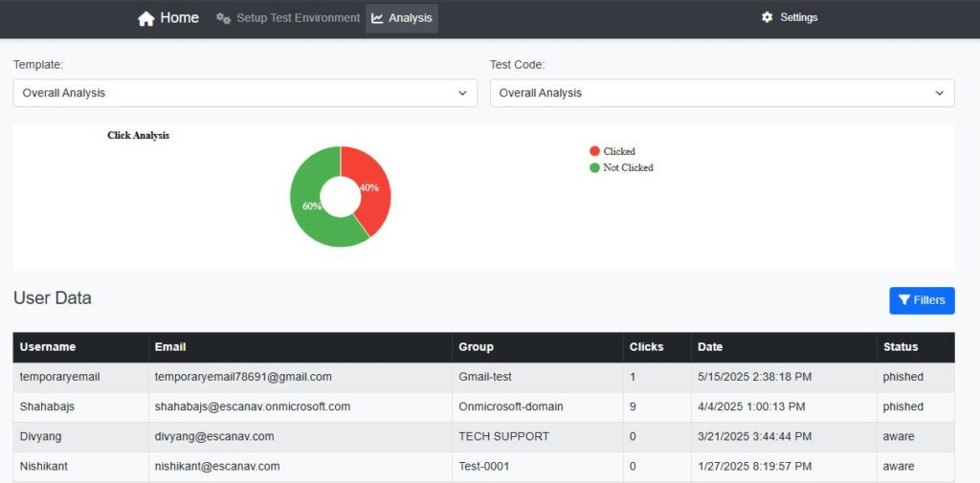Click the Analysis chart-line icon
Viewport: 980px width, 483px height.
click(377, 19)
